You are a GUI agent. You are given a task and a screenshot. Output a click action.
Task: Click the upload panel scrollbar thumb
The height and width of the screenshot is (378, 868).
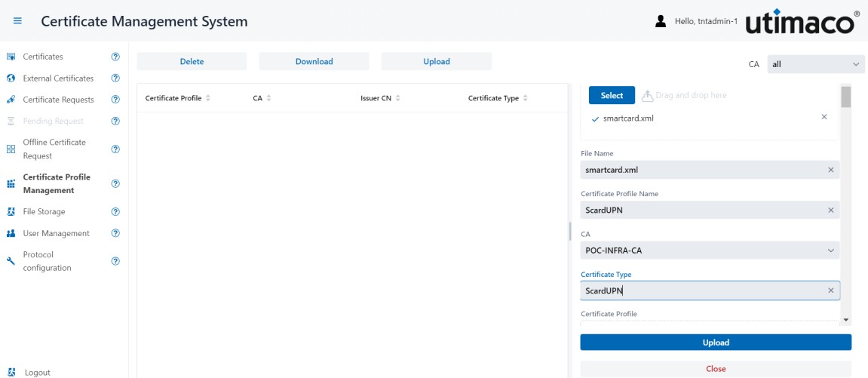coord(846,97)
